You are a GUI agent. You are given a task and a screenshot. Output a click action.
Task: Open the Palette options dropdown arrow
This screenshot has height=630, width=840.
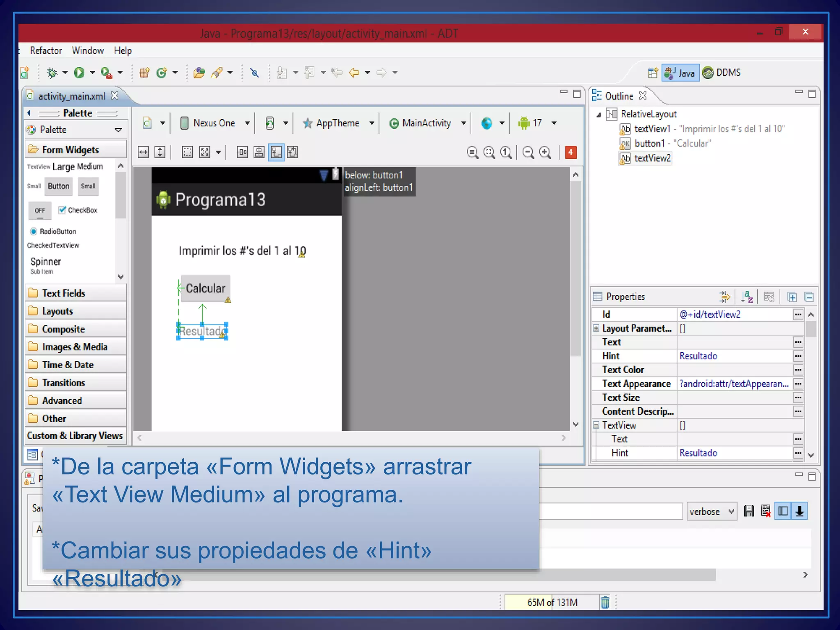[118, 130]
